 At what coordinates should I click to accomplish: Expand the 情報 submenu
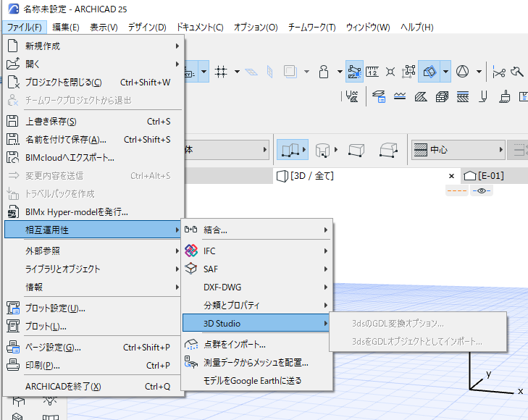click(93, 287)
